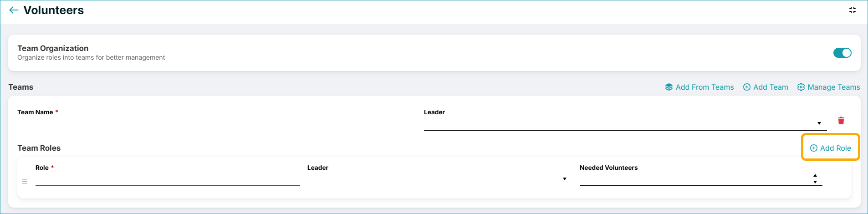
Task: Decrease Needed Volunteers with the down arrow
Action: tap(815, 182)
